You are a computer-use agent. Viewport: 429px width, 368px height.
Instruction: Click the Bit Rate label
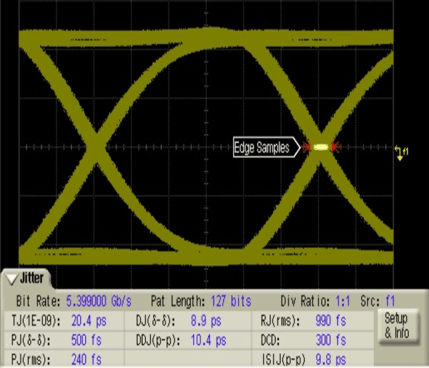(x=38, y=301)
